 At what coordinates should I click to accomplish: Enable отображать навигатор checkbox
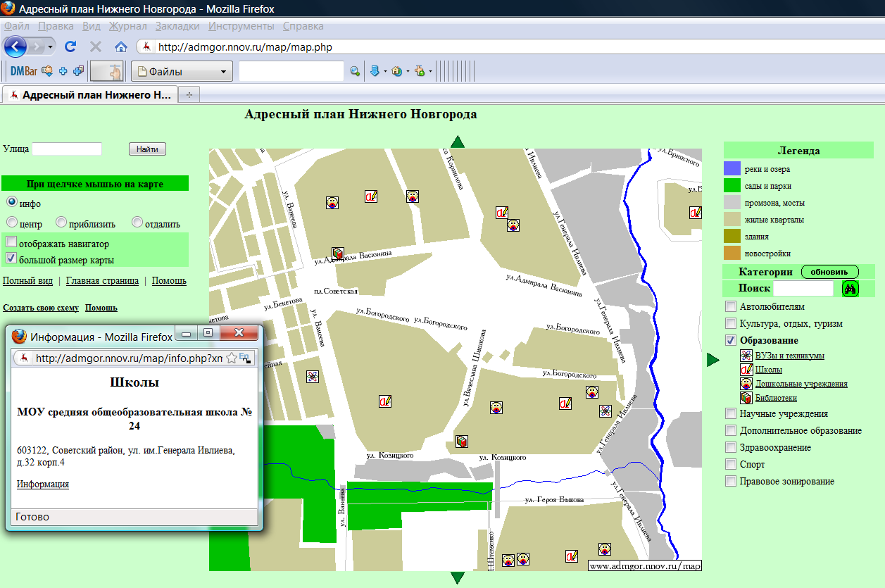pyautogui.click(x=11, y=242)
